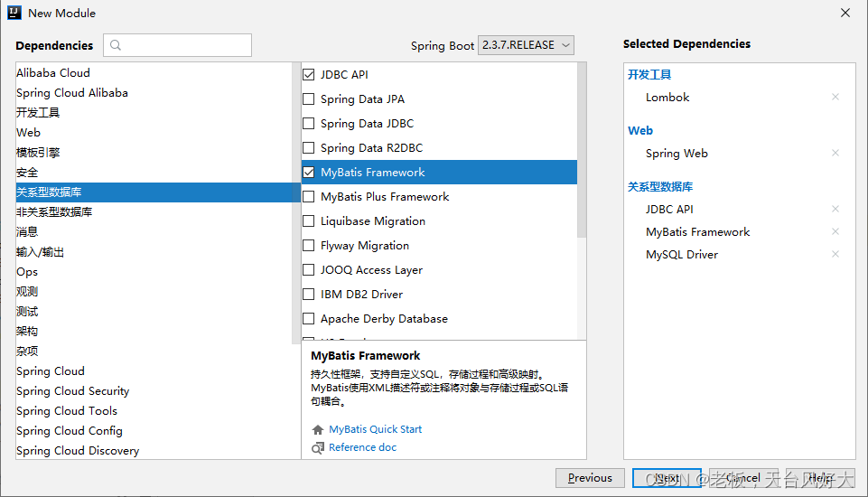This screenshot has width=868, height=497.
Task: Open the Help button
Action: click(820, 478)
